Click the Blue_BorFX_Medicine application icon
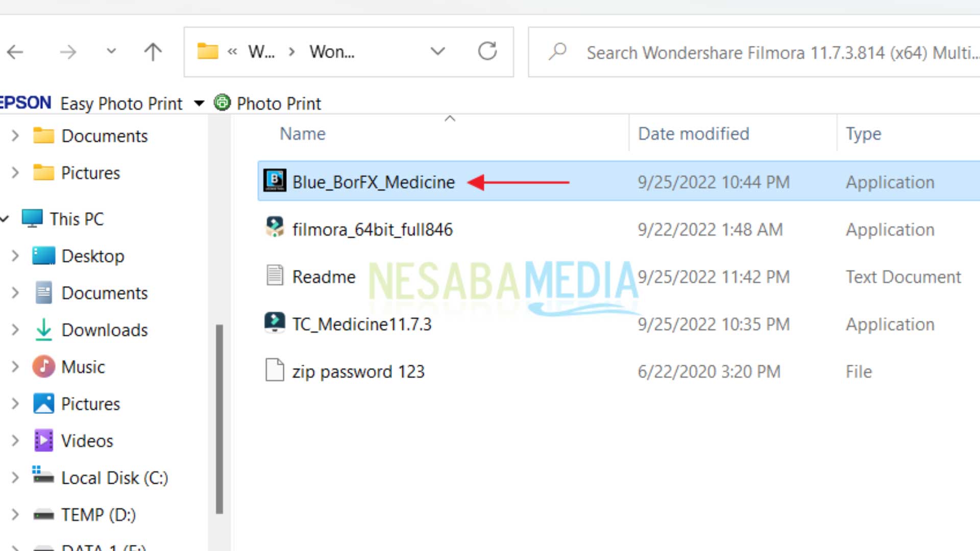Screen dimensions: 980x551 point(275,180)
